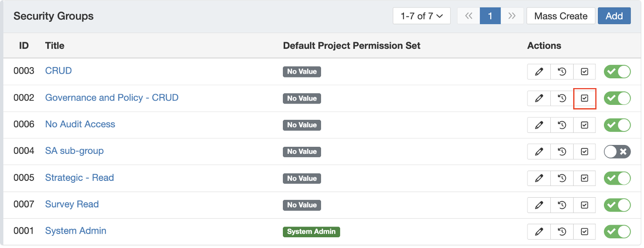Click the Mass Create button

(x=561, y=16)
